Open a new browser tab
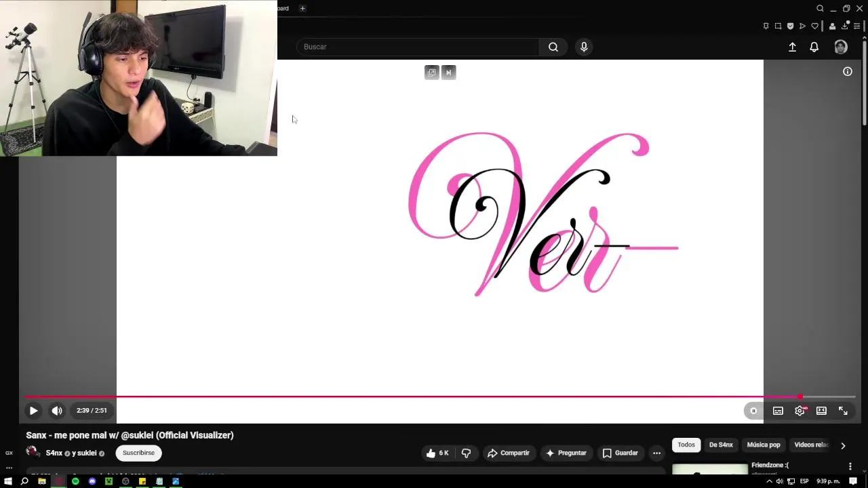 pyautogui.click(x=302, y=8)
